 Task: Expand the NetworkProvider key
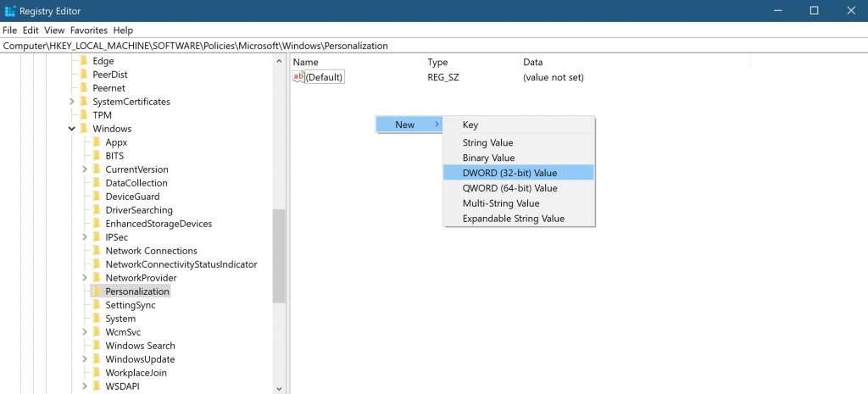tap(85, 278)
